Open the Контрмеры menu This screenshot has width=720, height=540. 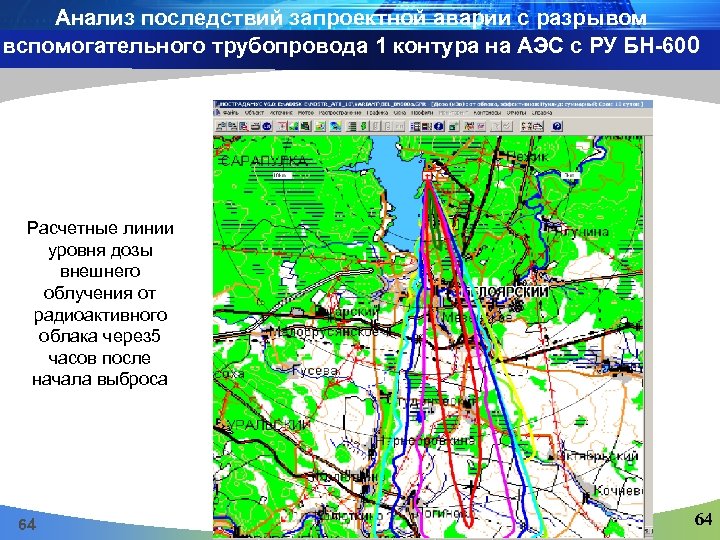[x=487, y=112]
